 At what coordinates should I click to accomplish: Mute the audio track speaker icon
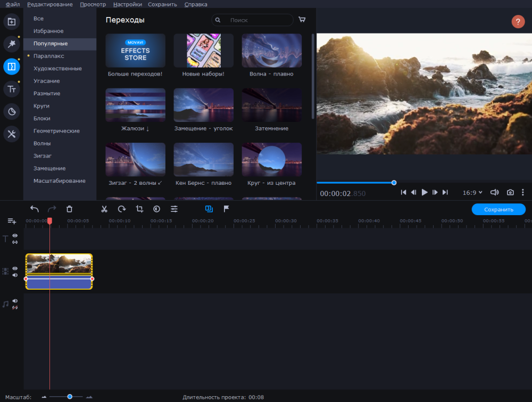[15, 301]
